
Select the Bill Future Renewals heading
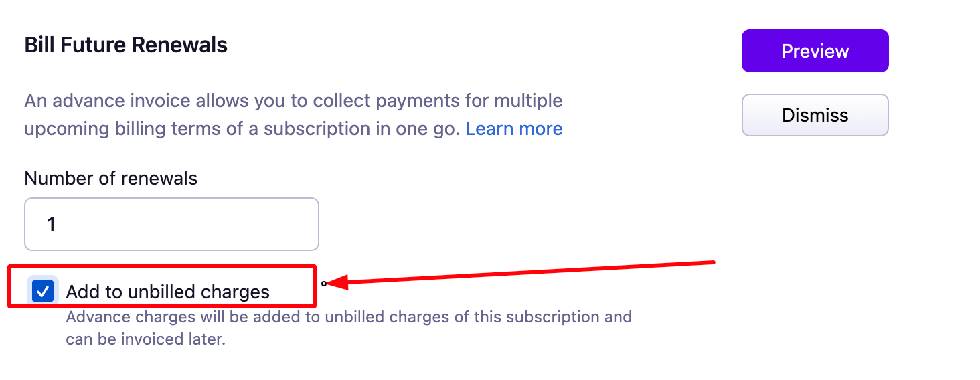(x=126, y=45)
